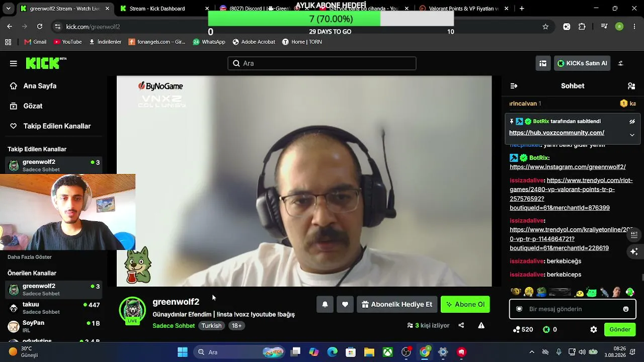
Task: Open greenwolf2 under Önerilen Kanallar
Action: [x=54, y=290]
